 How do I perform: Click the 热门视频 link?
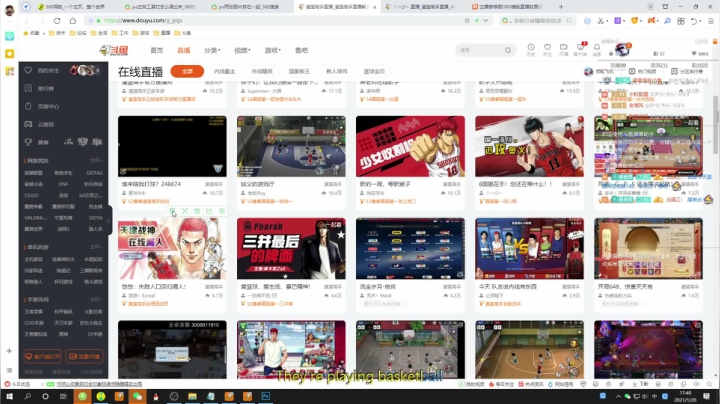pyautogui.click(x=643, y=71)
